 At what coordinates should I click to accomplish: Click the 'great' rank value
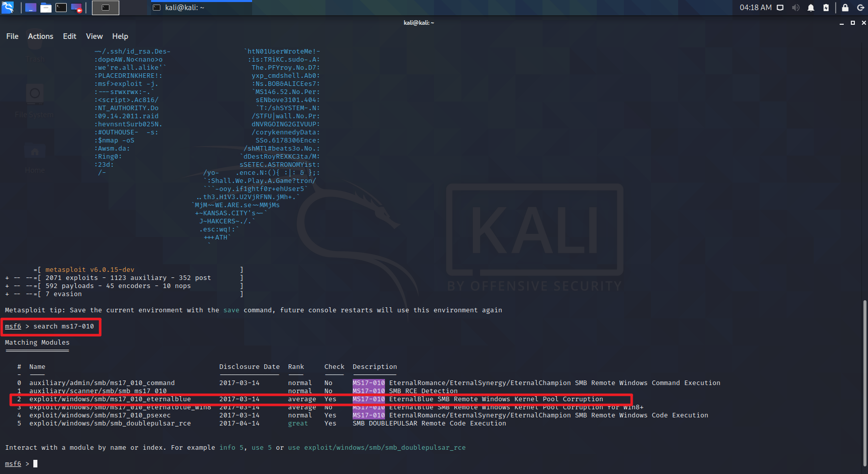298,423
